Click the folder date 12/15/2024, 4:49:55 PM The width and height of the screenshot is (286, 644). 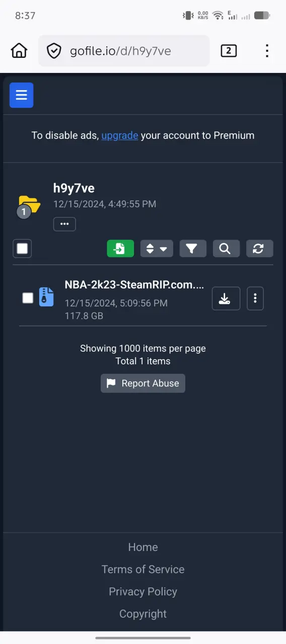[x=105, y=204]
